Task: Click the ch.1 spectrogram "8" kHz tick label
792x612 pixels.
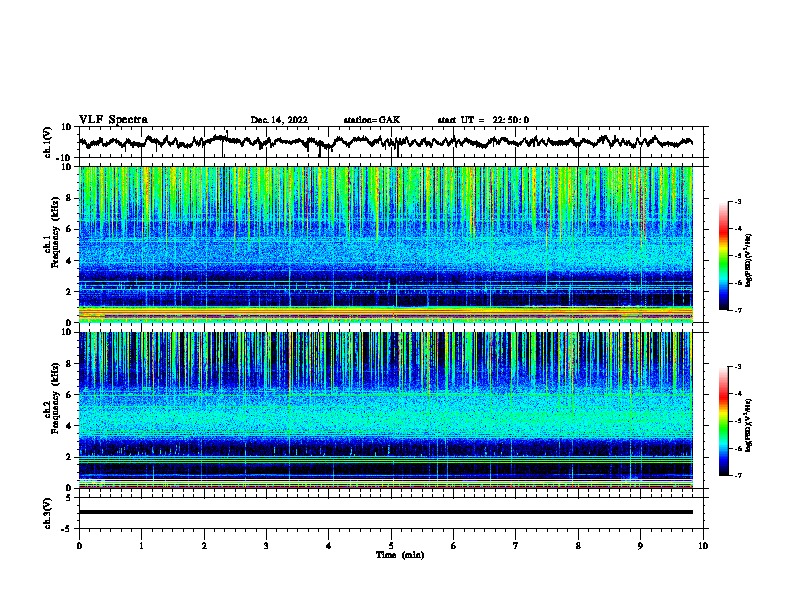Action: click(x=69, y=198)
